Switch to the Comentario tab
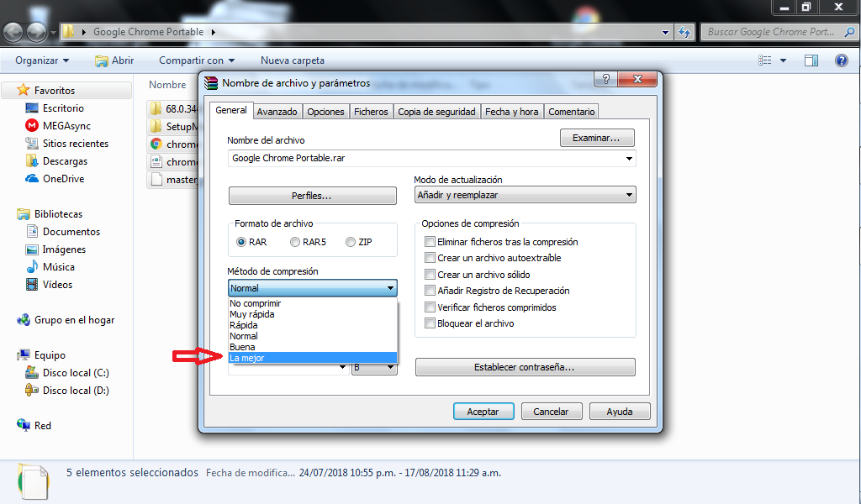This screenshot has height=504, width=861. click(x=572, y=112)
